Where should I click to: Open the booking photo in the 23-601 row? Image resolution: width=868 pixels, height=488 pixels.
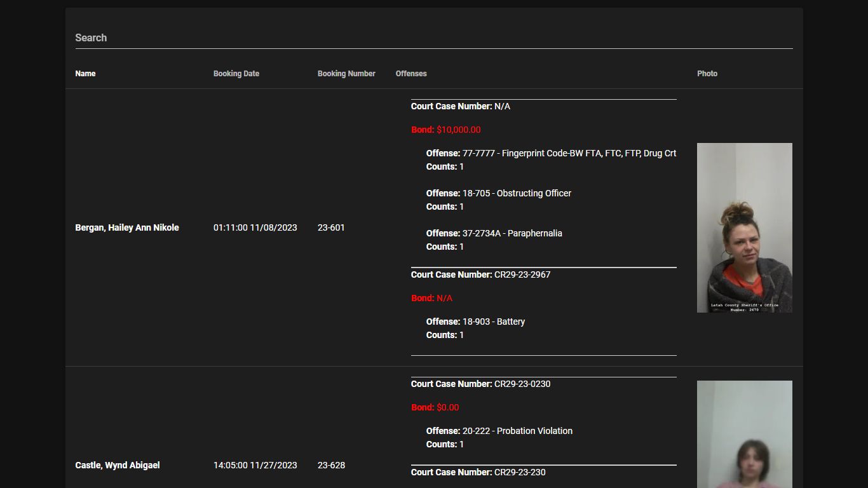click(744, 227)
